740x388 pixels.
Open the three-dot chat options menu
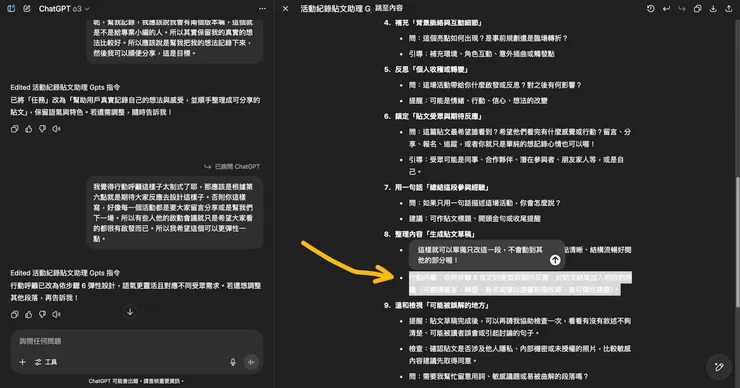262,8
